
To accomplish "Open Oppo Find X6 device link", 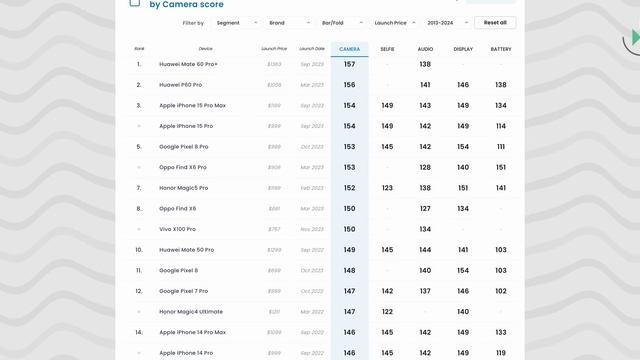I will pos(178,209).
